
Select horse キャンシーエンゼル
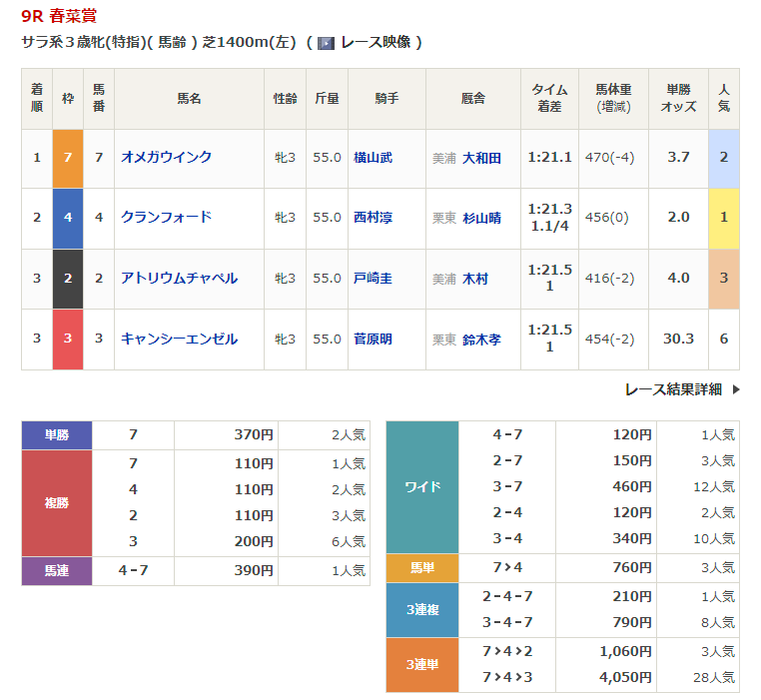pos(179,340)
